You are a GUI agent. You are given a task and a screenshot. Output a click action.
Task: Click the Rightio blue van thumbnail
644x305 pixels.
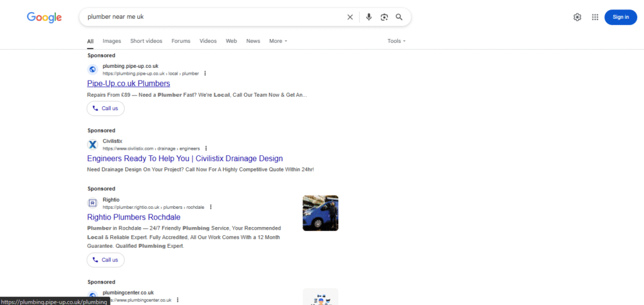click(320, 213)
